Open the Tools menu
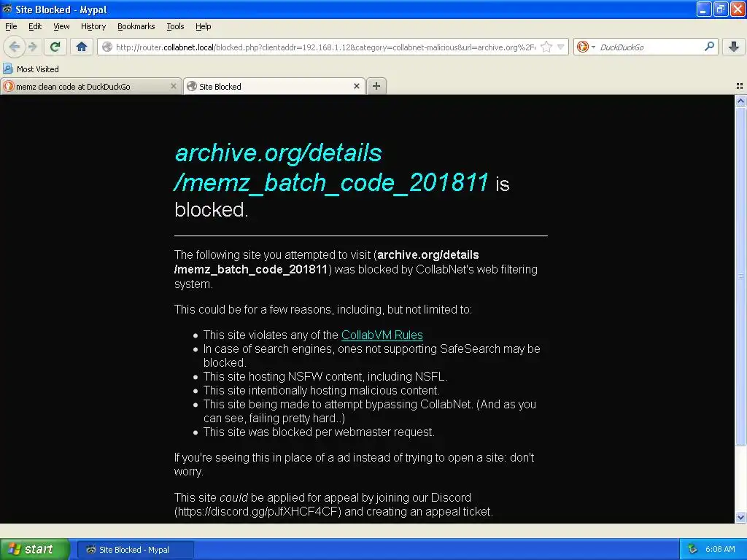This screenshot has height=560, width=747. coord(175,26)
